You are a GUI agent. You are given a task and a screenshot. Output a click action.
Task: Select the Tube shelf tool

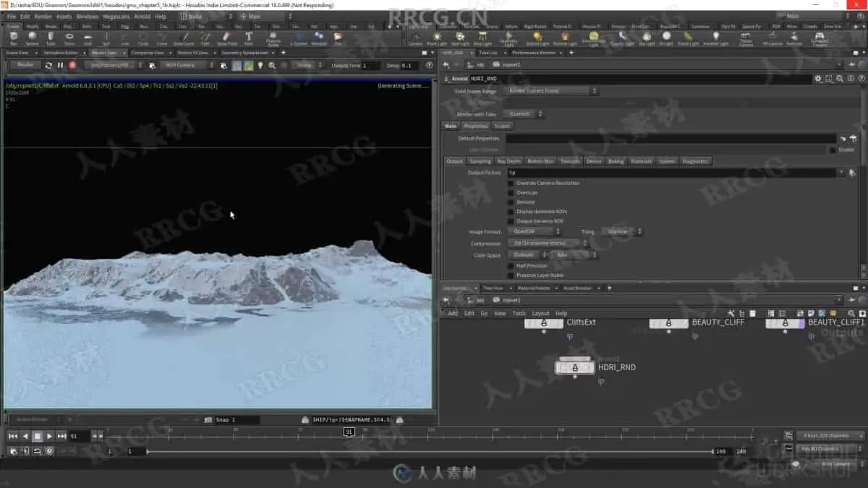(51, 38)
